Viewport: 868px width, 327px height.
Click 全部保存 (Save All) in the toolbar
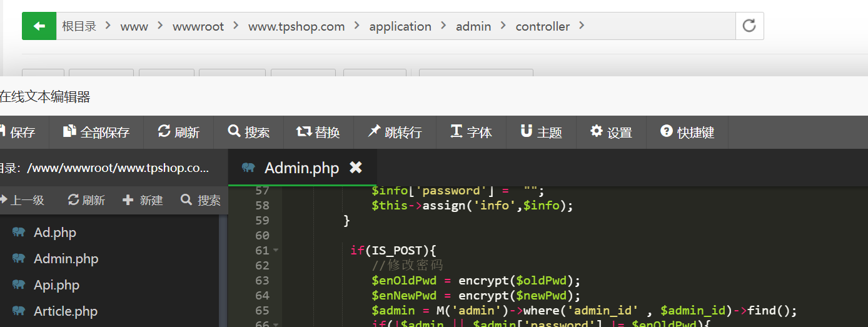97,133
